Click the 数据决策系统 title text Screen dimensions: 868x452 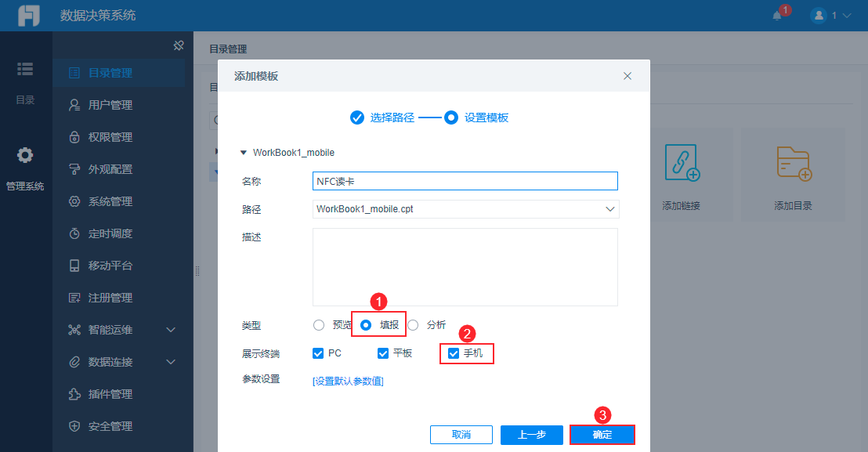98,16
